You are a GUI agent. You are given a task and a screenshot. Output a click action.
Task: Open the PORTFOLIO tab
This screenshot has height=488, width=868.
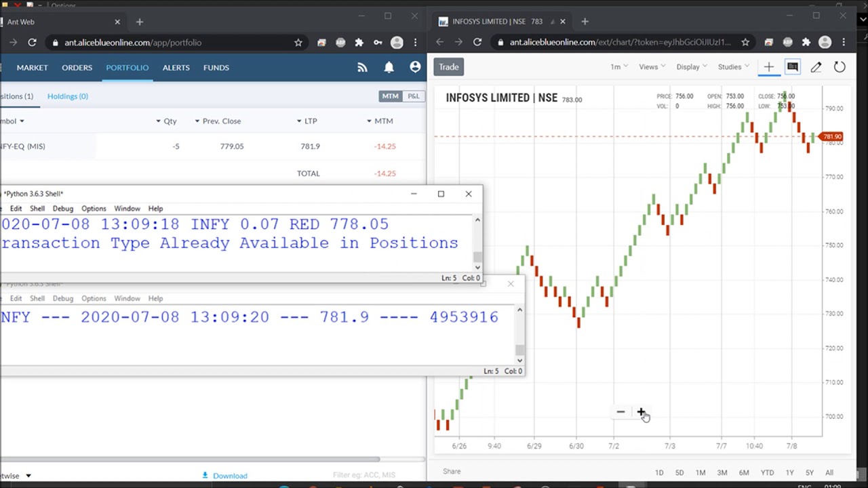127,67
